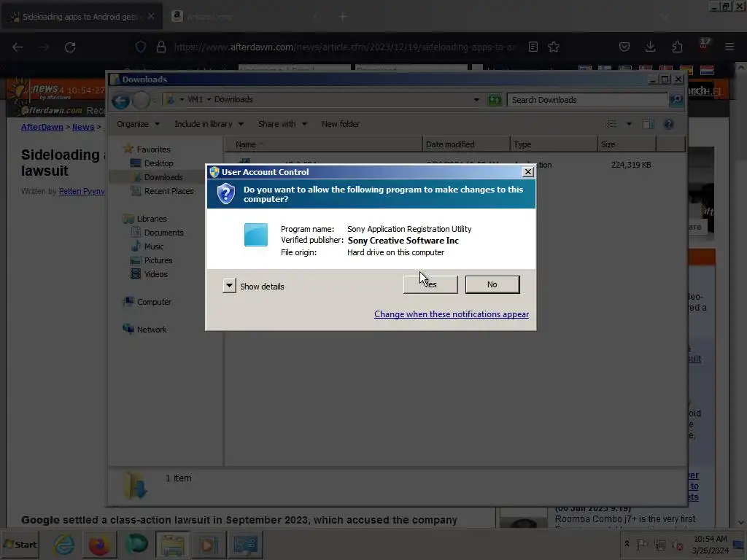Open Organize menu in Downloads window
The image size is (747, 560).
point(138,124)
